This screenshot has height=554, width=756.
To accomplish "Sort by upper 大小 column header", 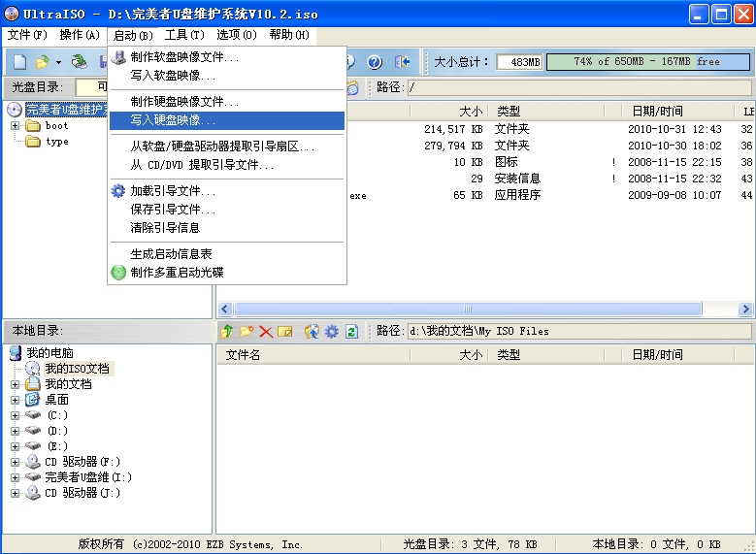I will pyautogui.click(x=449, y=112).
